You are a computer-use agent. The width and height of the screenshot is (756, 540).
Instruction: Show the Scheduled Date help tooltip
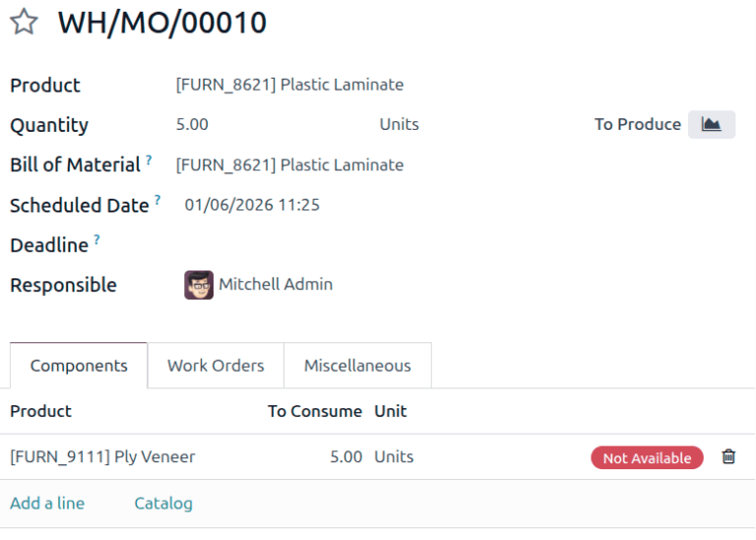click(x=157, y=200)
